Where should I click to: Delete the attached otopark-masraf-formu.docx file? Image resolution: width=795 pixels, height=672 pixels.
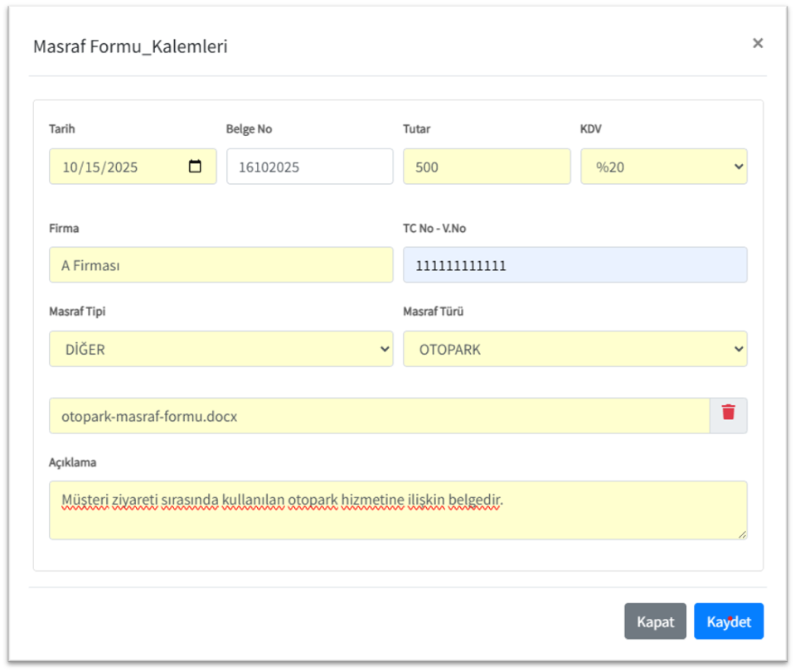click(x=729, y=416)
